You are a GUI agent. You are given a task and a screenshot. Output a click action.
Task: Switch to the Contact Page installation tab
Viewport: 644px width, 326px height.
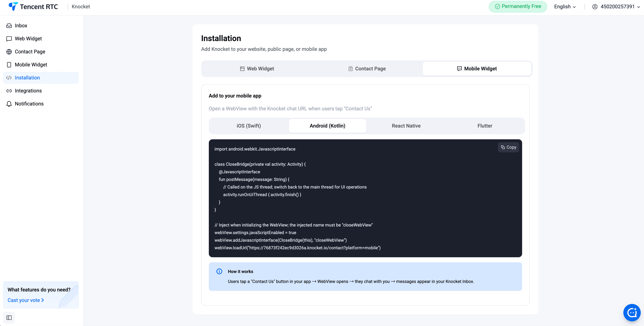point(367,69)
